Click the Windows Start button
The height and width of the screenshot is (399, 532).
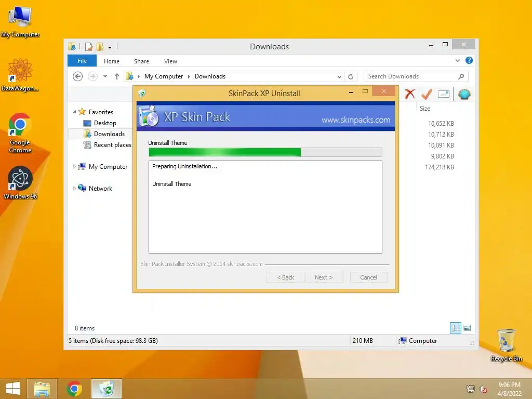coord(13,389)
